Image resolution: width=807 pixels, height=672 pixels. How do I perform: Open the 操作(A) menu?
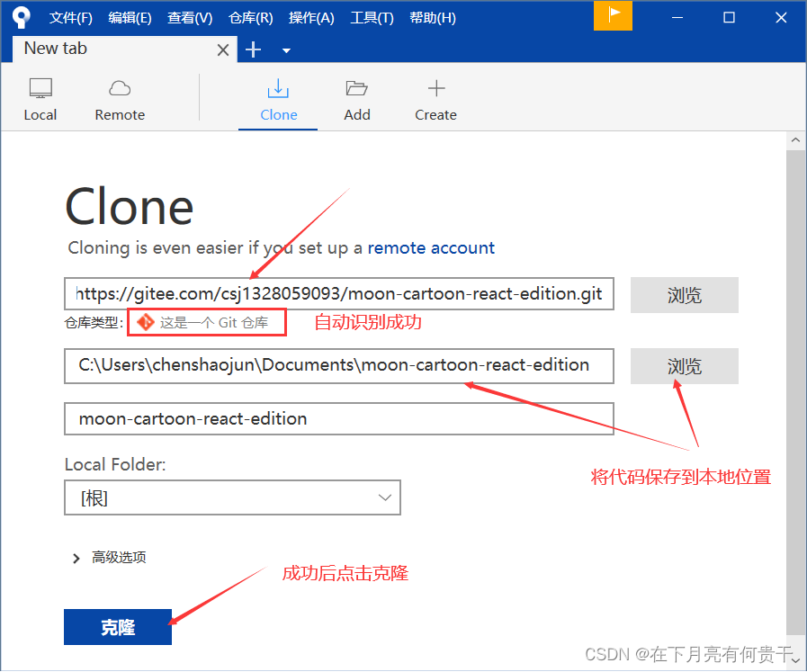pos(311,17)
